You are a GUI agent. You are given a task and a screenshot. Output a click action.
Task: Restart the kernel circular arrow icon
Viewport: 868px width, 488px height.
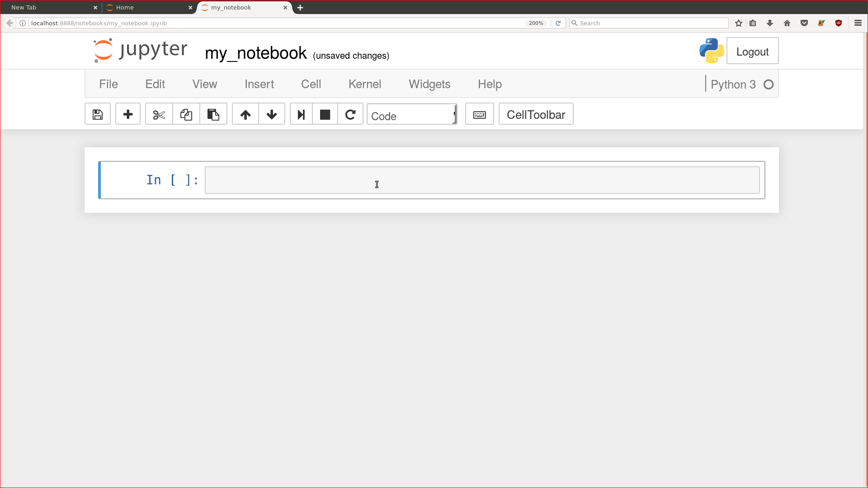click(350, 114)
